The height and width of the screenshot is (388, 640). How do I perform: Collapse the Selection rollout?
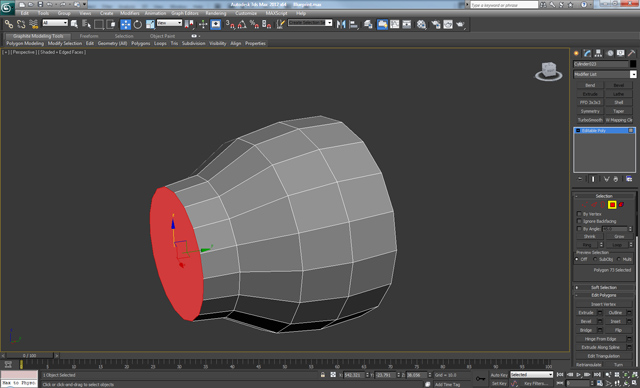604,196
